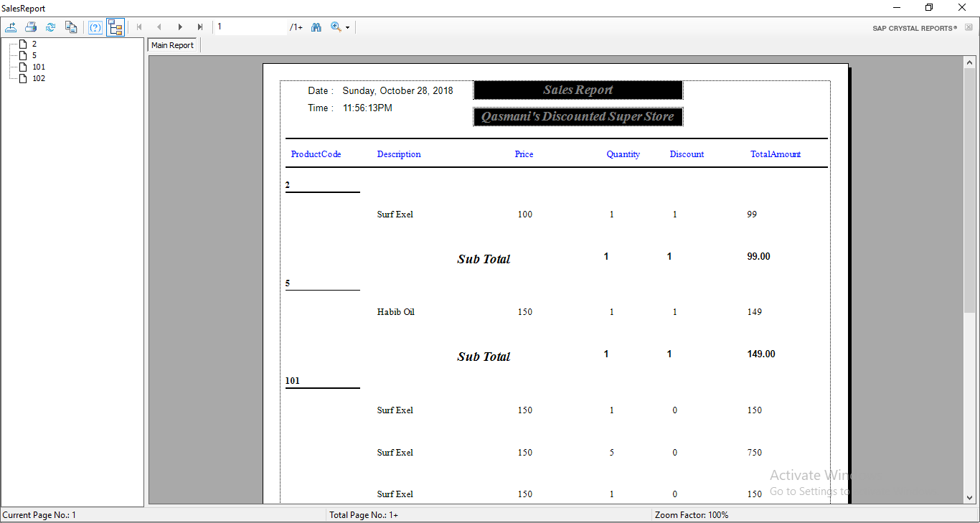Open the Find Text binoculars icon
Image resolution: width=980 pixels, height=523 pixels.
(x=316, y=27)
